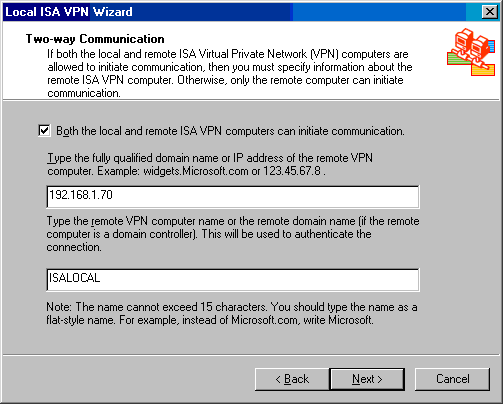
Task: Click the 192.168.1.70 text in the field
Action: point(81,195)
